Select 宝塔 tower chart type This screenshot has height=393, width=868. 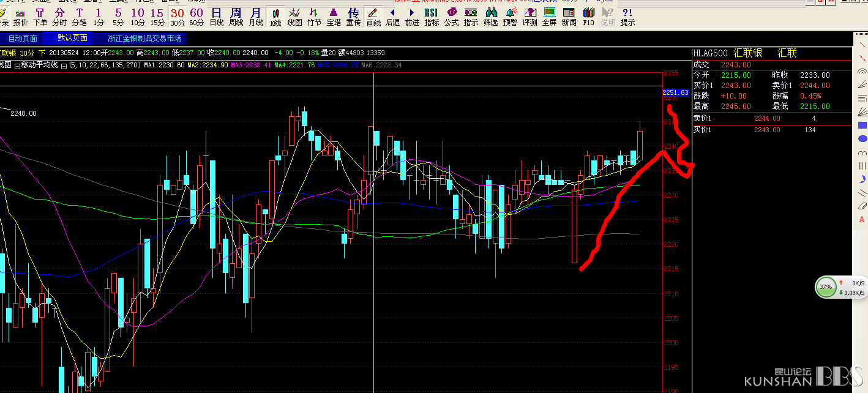(x=334, y=17)
